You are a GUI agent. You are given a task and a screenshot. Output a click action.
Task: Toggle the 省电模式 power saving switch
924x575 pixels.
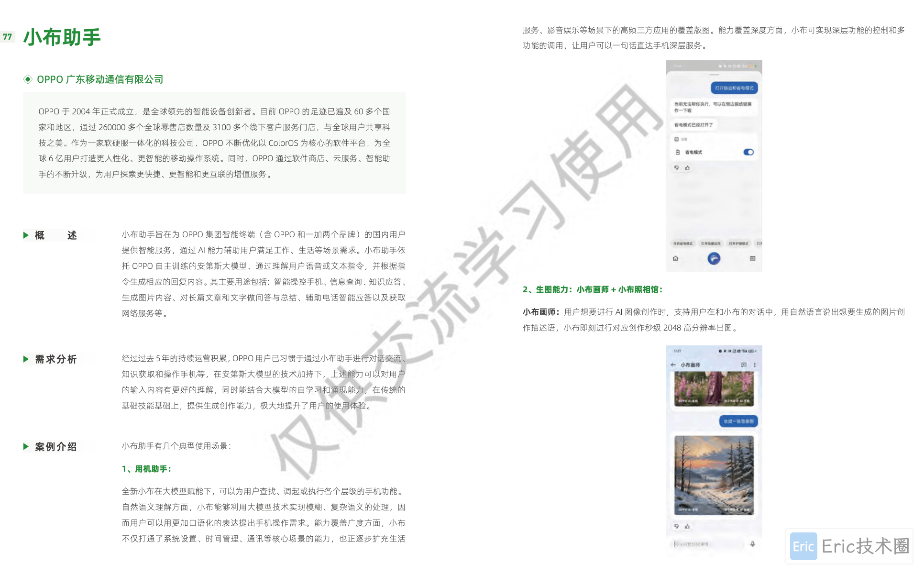point(748,152)
